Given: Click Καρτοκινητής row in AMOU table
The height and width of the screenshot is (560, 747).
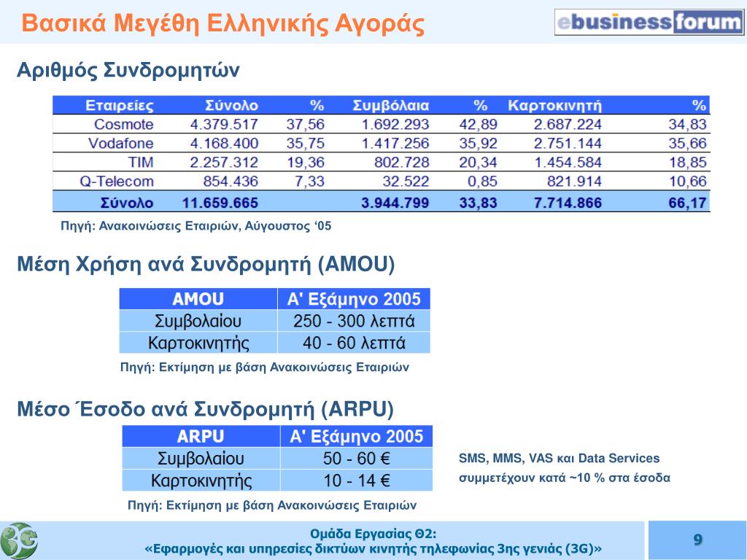Looking at the screenshot, I should coord(198,343).
